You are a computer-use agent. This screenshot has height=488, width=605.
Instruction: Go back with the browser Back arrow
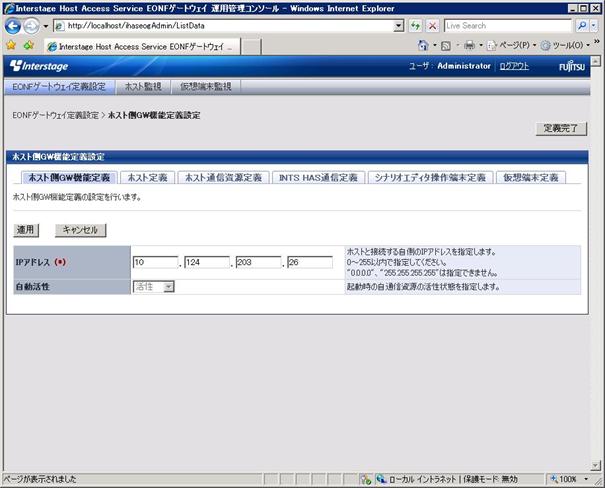[13, 26]
